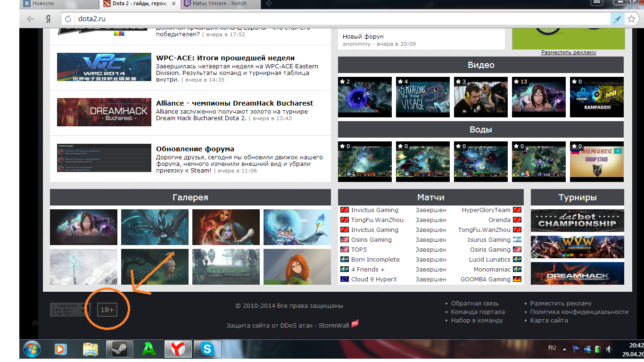Screen dimensions: 644x362
Task: Open gallery image of orange-haired Windranger
Action: 297,266
